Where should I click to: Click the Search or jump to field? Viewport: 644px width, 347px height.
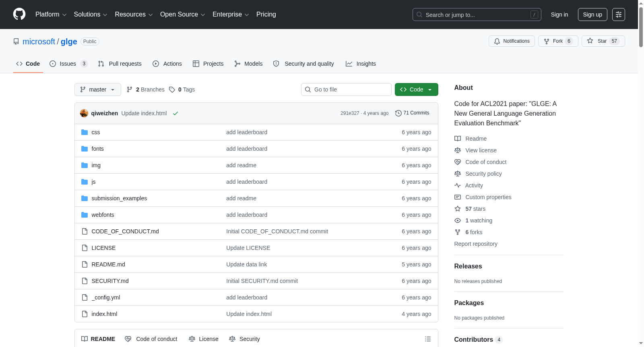477,15
